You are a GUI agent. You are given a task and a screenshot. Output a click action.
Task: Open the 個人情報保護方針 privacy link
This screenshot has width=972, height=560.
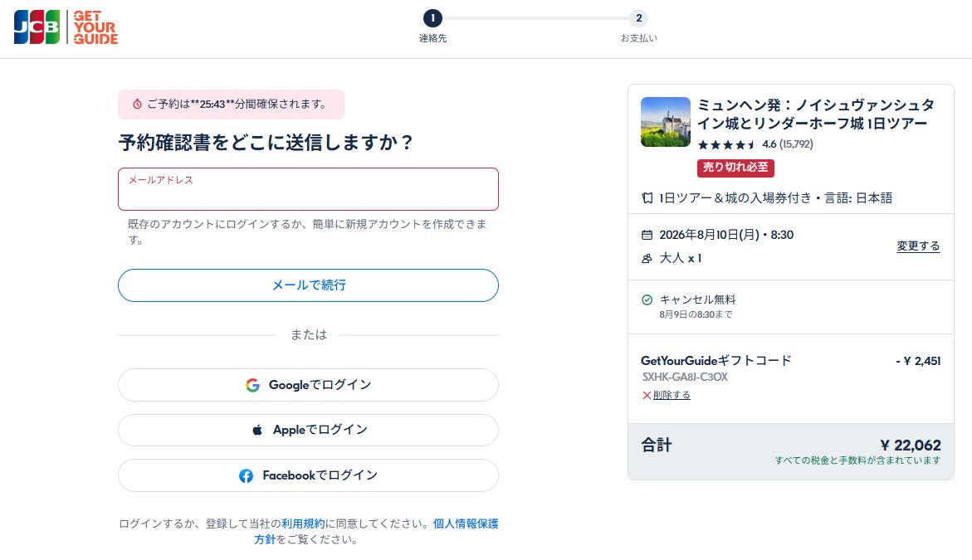pyautogui.click(x=376, y=532)
